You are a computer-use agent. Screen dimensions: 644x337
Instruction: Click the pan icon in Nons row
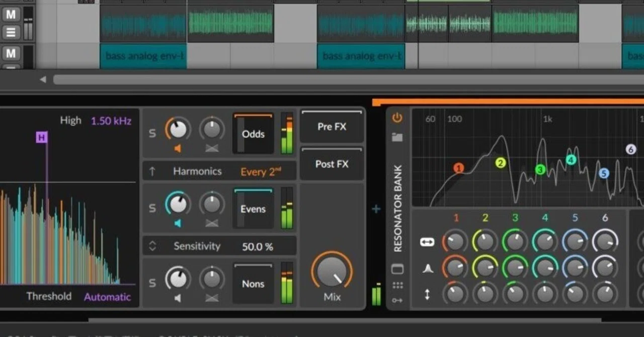coord(212,298)
